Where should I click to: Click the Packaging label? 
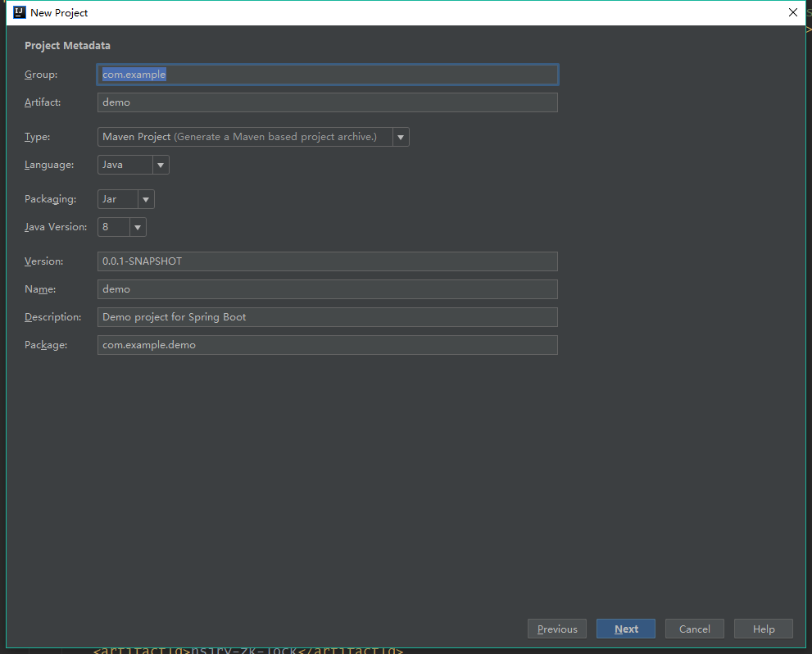click(x=50, y=199)
